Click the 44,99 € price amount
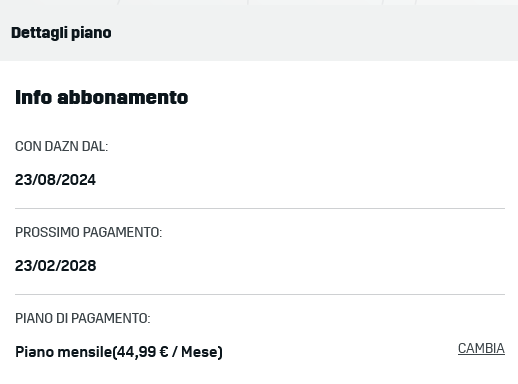Screen dimensions: 518x384 coord(142,352)
